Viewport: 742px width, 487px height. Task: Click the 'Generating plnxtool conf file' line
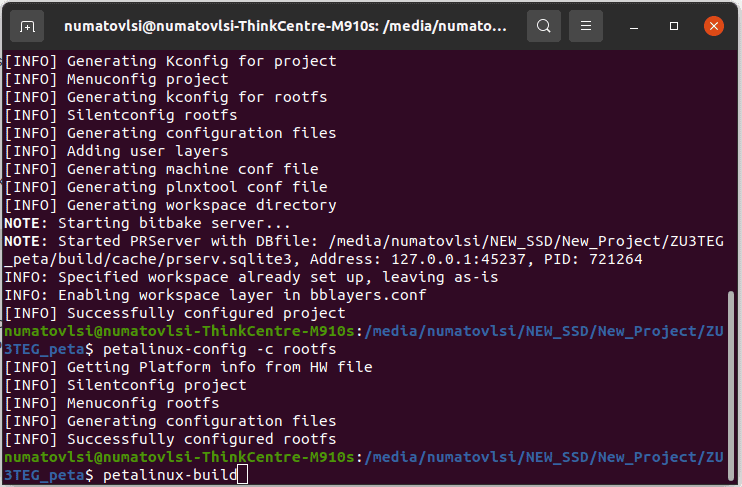(x=165, y=187)
